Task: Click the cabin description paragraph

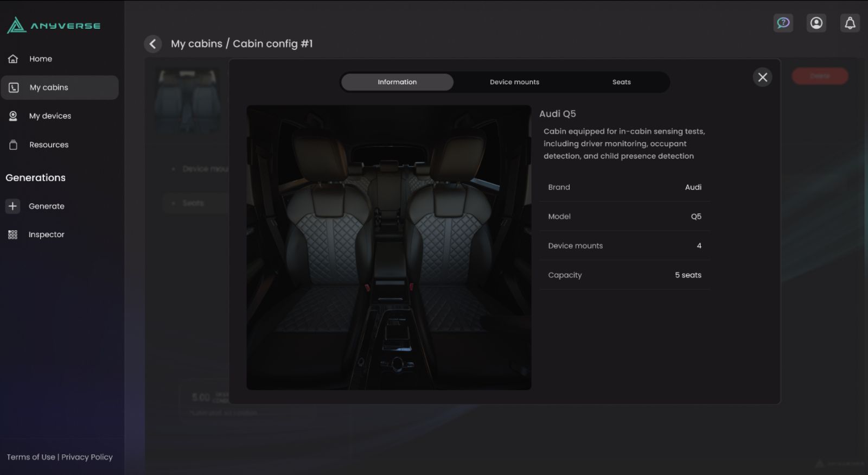Action: (x=624, y=144)
